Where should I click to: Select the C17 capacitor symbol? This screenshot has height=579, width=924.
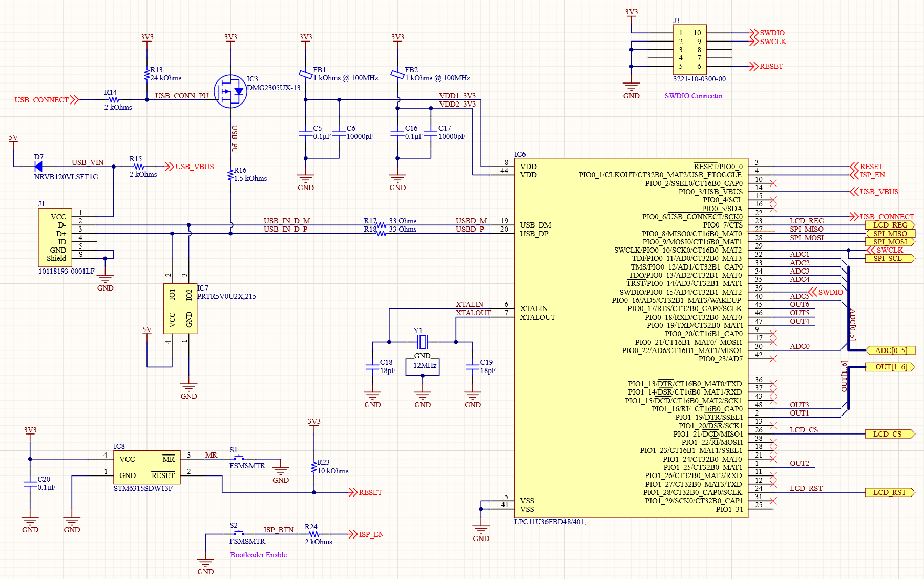tap(431, 133)
